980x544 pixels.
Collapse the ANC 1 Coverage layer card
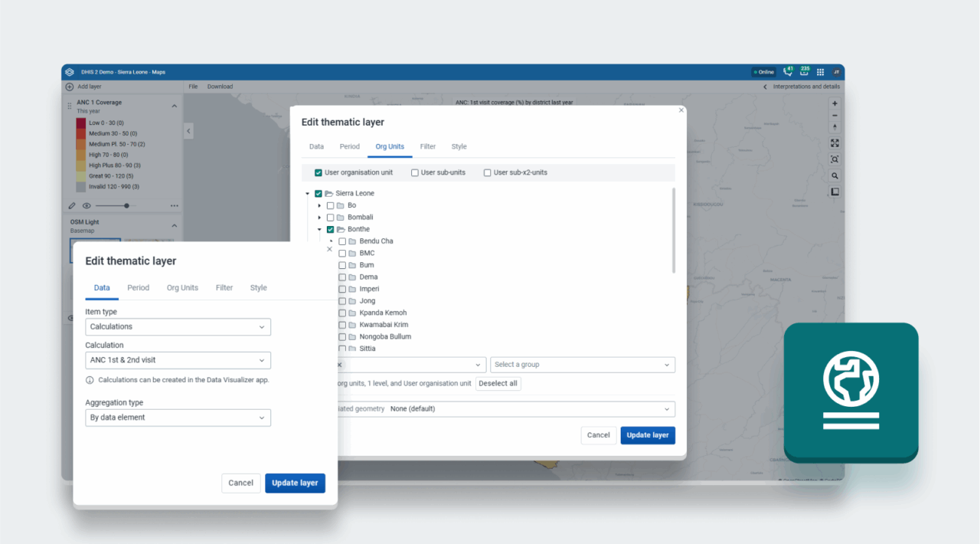(174, 107)
